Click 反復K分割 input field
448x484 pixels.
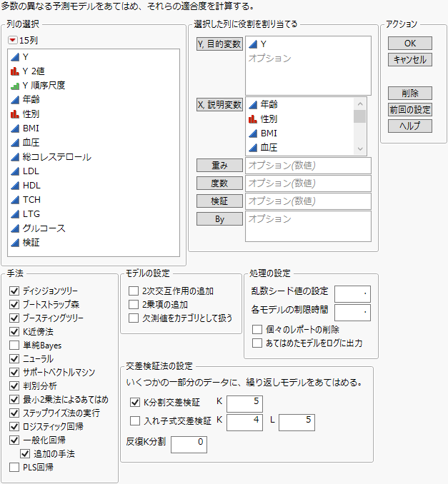coord(189,445)
